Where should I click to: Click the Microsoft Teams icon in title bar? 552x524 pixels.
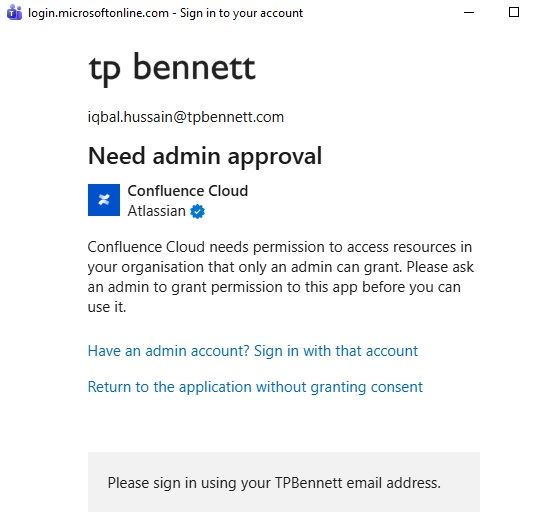[x=14, y=13]
